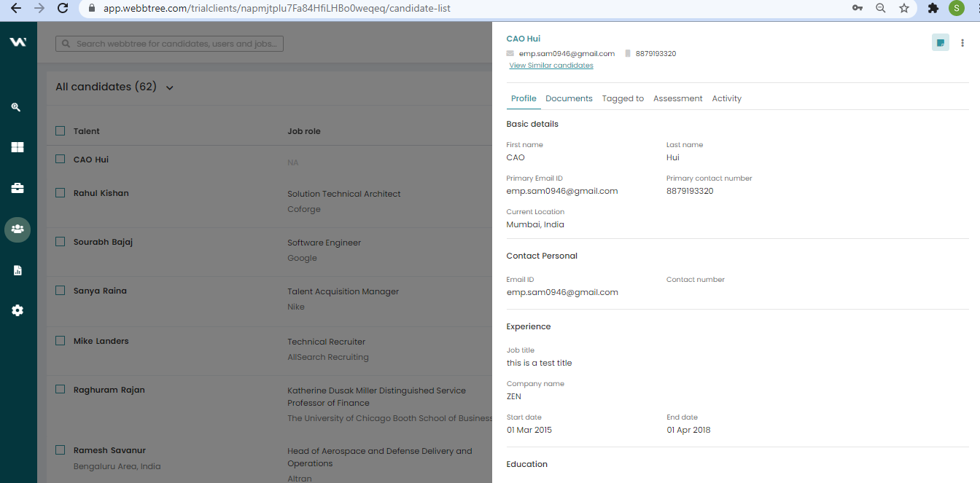980x483 pixels.
Task: Open the Webbtree logo home icon
Action: pyautogui.click(x=18, y=42)
